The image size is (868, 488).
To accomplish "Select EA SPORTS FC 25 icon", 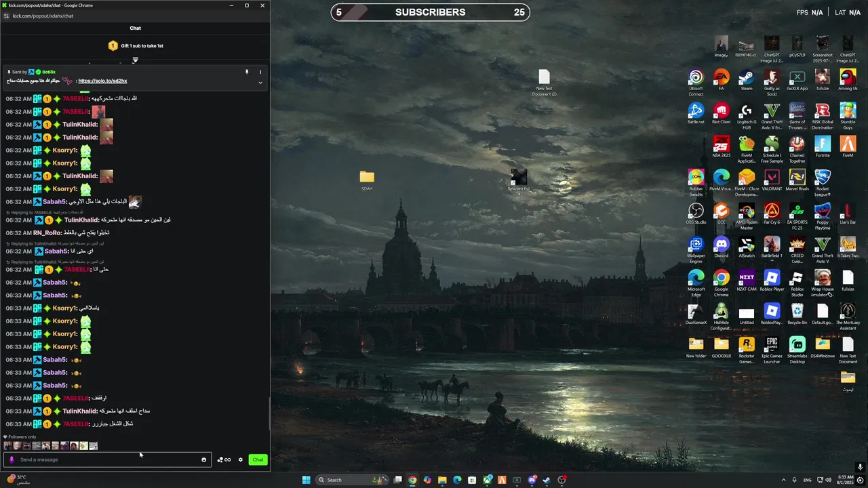I will [797, 216].
